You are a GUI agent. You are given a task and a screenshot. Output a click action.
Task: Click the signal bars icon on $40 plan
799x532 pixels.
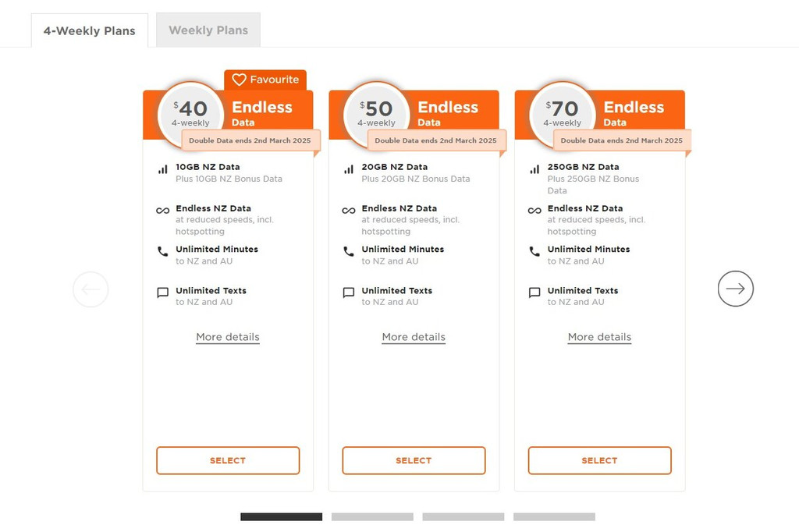pyautogui.click(x=162, y=169)
